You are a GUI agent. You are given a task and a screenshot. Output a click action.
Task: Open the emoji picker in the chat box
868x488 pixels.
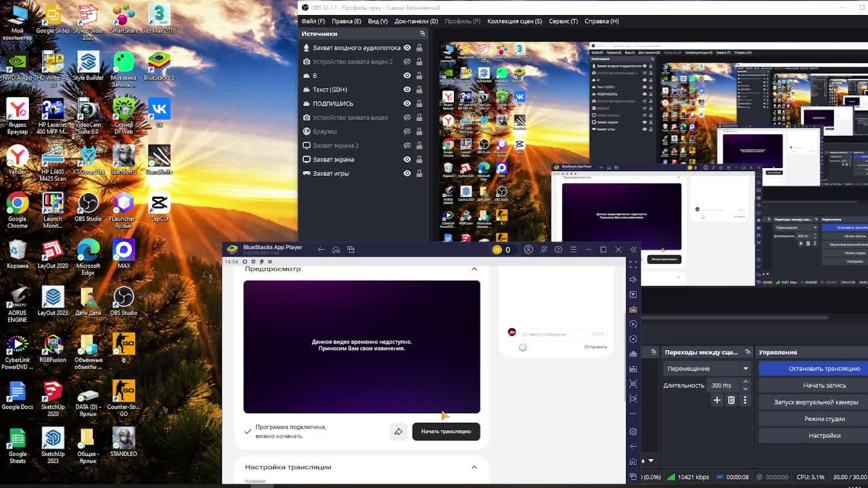coord(523,347)
